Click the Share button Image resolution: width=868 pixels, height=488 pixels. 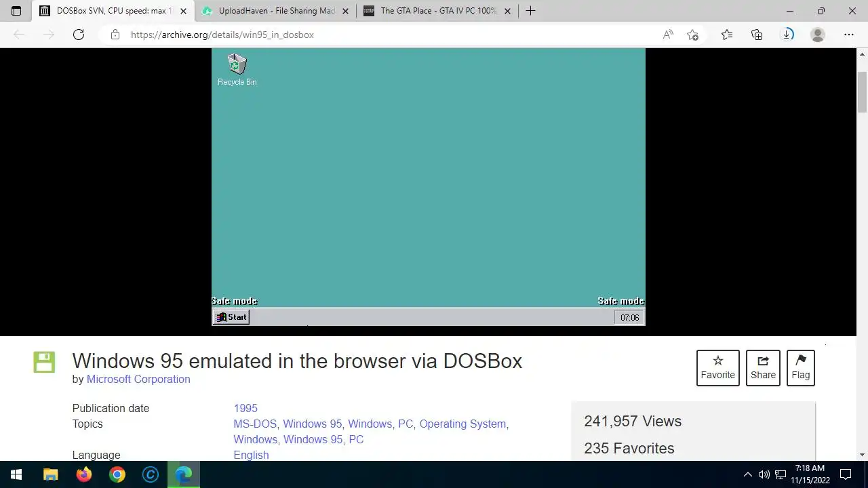[763, 368]
